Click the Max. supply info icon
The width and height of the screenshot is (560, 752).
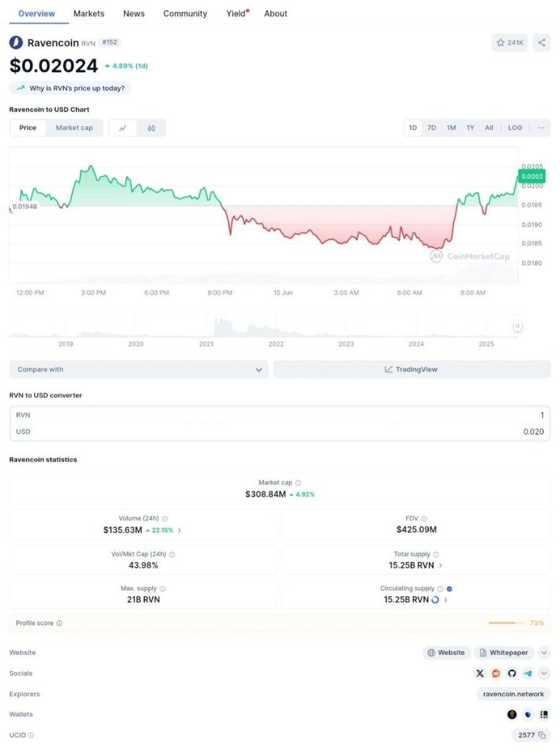162,589
